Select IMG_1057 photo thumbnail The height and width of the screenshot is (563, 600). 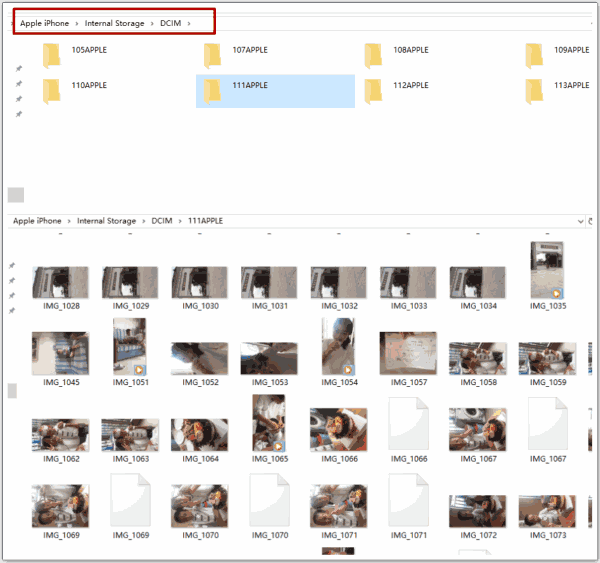click(408, 353)
